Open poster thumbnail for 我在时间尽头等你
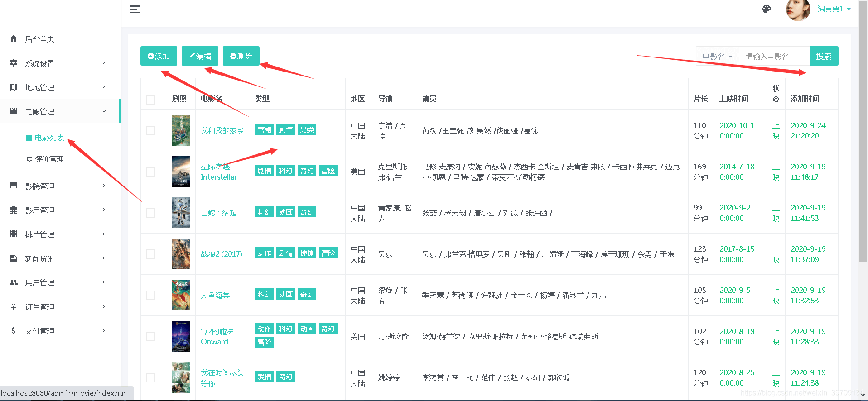The width and height of the screenshot is (868, 401). tap(181, 377)
